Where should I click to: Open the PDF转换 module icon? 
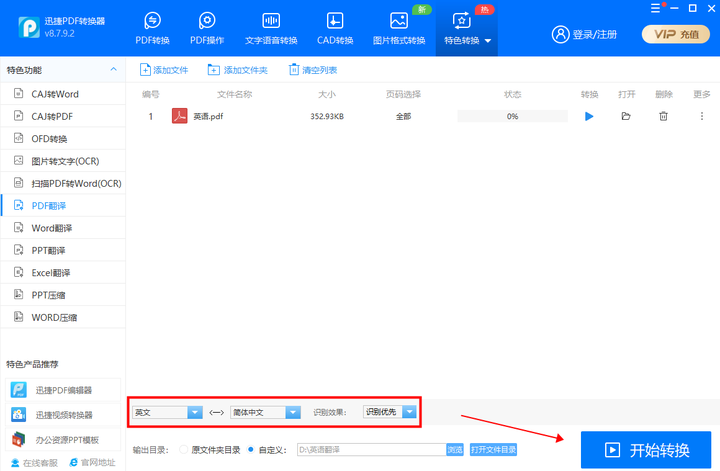[x=152, y=21]
